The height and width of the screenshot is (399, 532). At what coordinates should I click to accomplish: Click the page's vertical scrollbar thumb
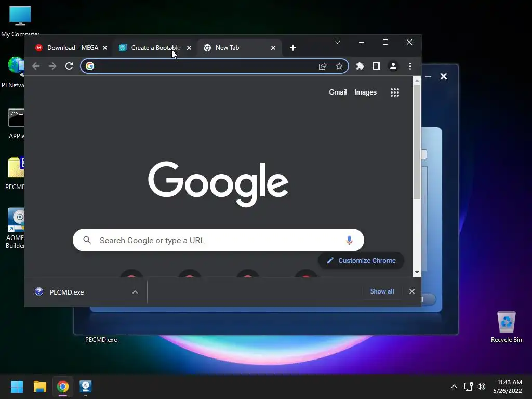click(x=417, y=142)
